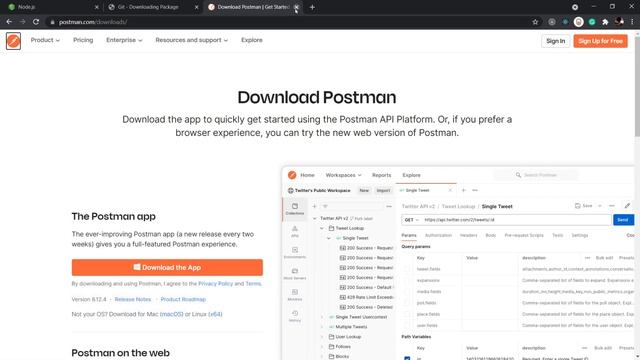Click the Search Postman field in the preview
The width and height of the screenshot is (640, 360).
point(536,175)
